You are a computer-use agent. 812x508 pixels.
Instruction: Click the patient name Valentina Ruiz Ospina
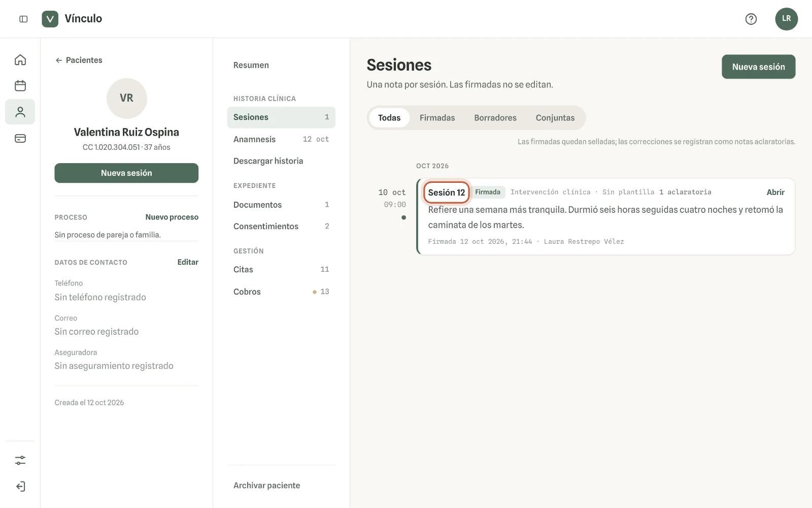click(126, 132)
